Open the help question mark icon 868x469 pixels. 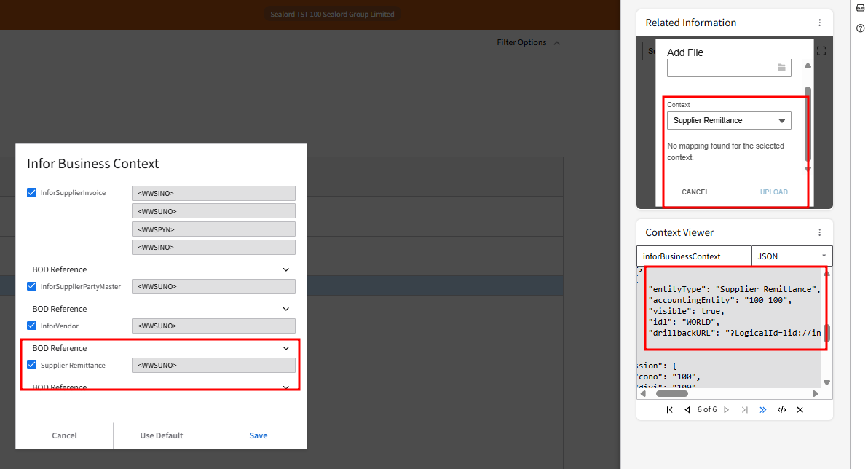pyautogui.click(x=860, y=28)
